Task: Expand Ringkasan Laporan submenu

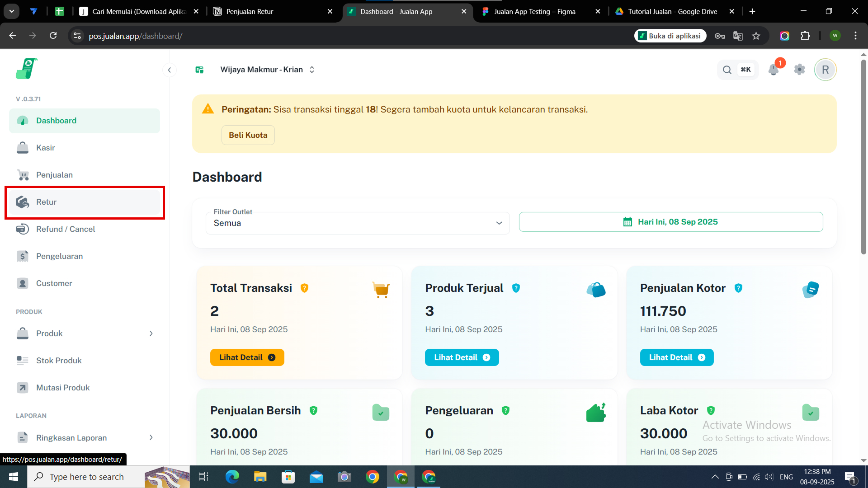Action: pos(151,437)
